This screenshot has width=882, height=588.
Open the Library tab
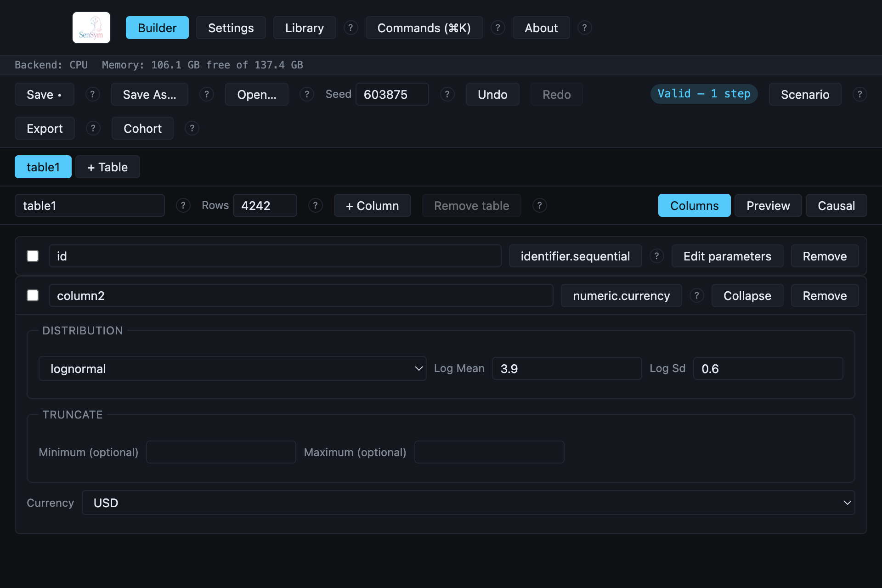tap(305, 28)
